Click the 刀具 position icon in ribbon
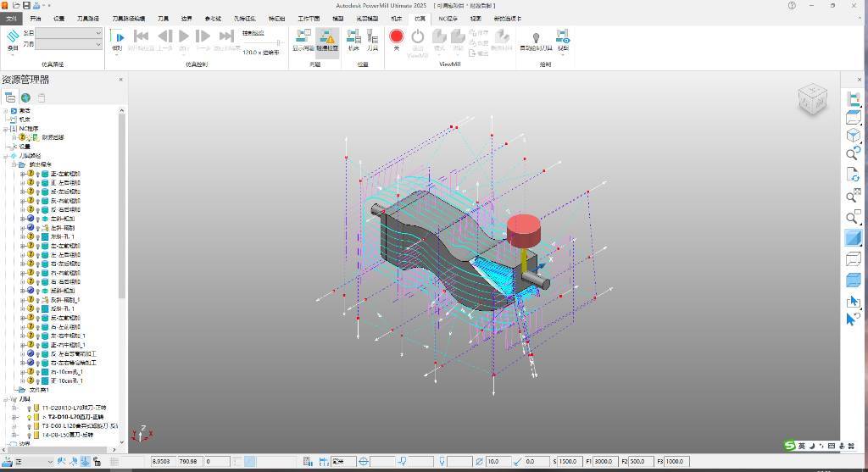The width and height of the screenshot is (868, 472). click(372, 37)
